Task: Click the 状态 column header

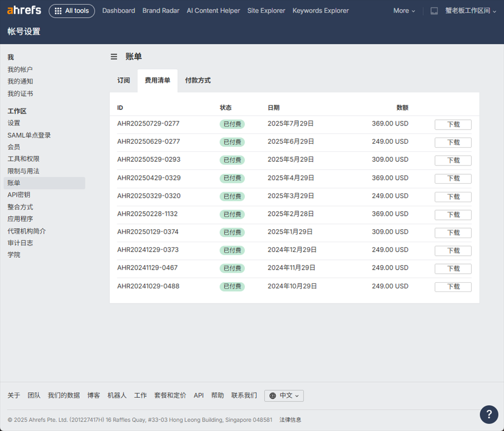Action: coord(226,108)
